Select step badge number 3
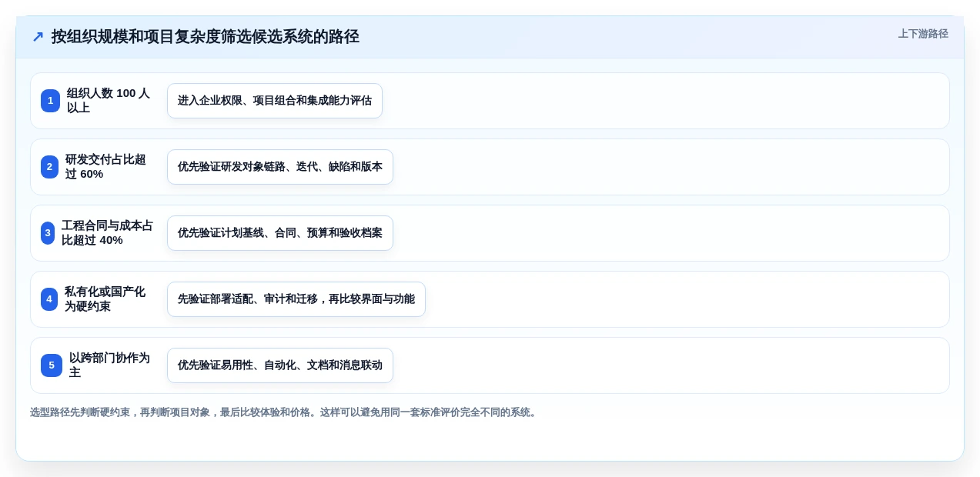 pyautogui.click(x=48, y=233)
